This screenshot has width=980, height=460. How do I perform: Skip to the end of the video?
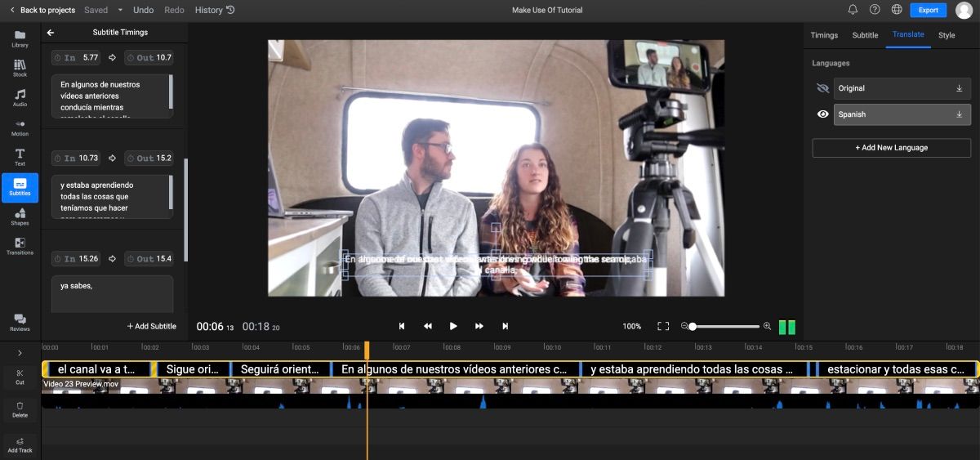click(x=505, y=326)
